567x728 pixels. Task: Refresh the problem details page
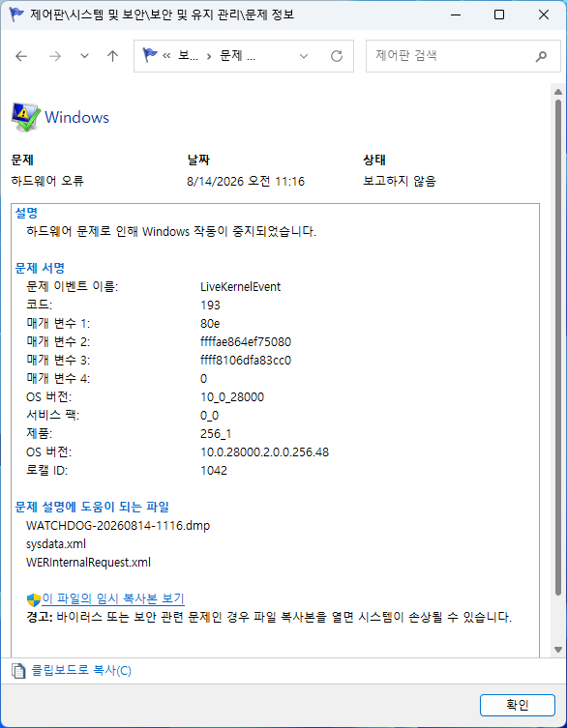pos(337,56)
